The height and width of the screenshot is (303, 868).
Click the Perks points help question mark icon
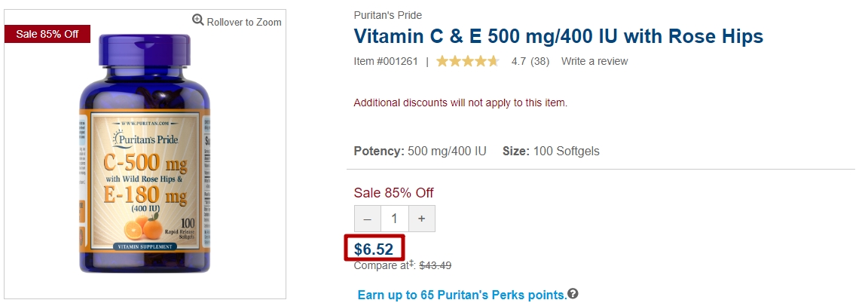(573, 294)
